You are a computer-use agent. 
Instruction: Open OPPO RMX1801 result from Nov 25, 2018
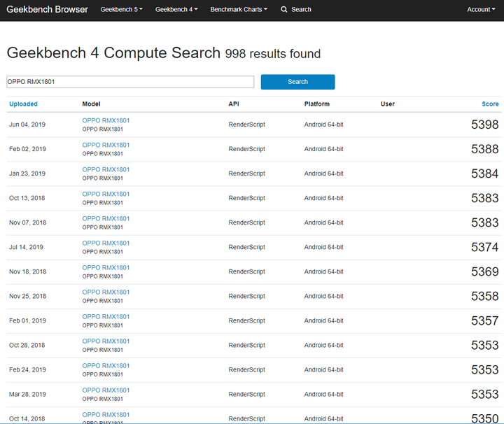[x=106, y=292]
